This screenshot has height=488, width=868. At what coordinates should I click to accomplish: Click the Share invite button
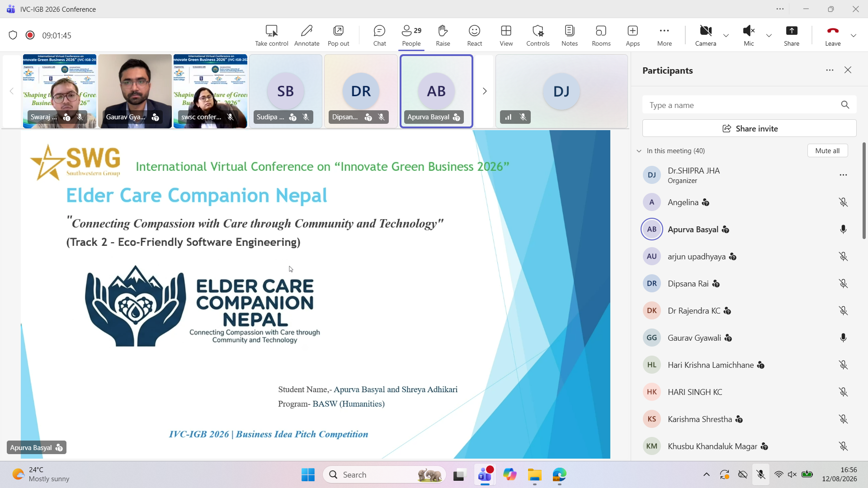click(x=749, y=129)
